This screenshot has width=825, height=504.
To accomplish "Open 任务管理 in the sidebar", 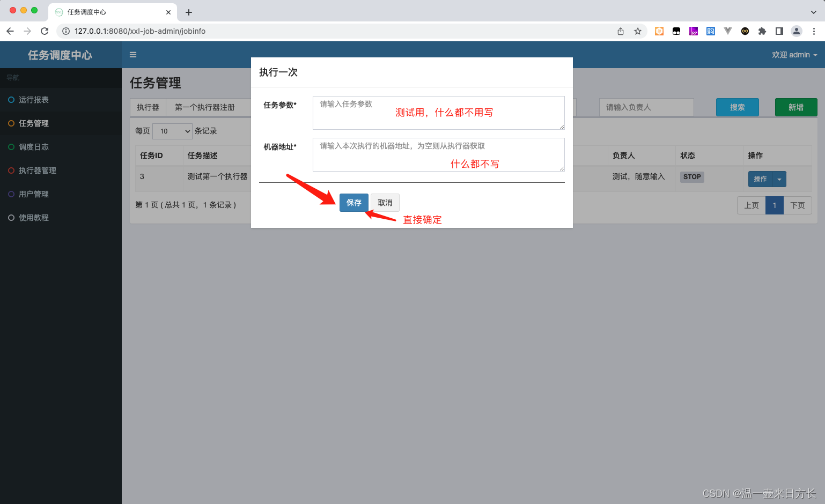I will pos(61,123).
